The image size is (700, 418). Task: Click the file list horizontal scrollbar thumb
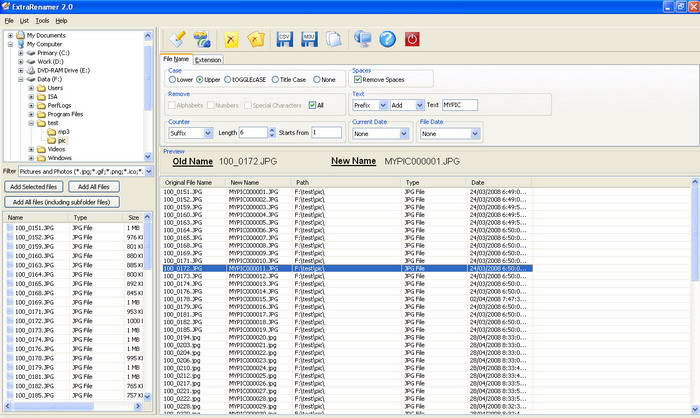[53, 406]
